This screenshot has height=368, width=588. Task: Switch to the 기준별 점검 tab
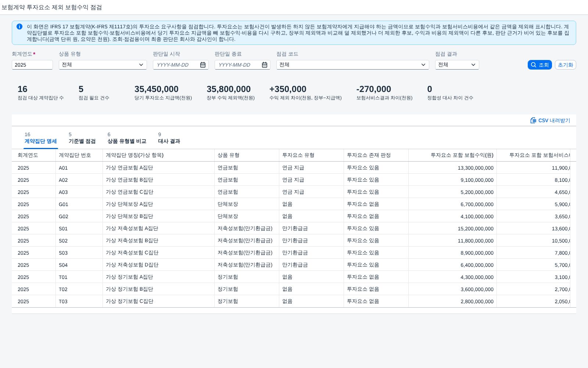(x=82, y=138)
